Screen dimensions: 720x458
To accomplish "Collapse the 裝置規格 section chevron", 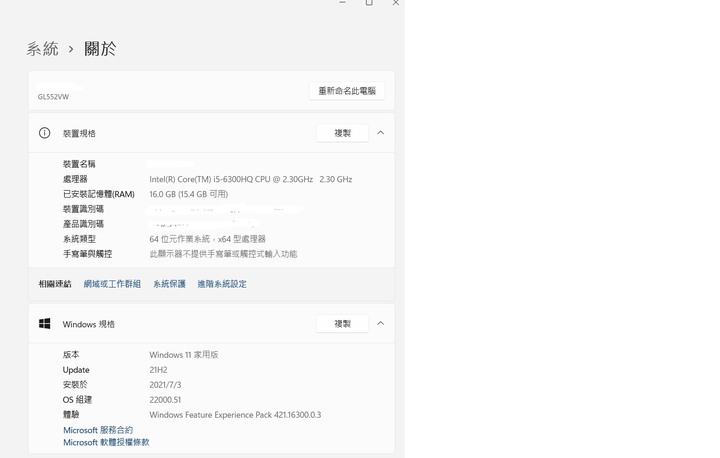I will tap(381, 133).
